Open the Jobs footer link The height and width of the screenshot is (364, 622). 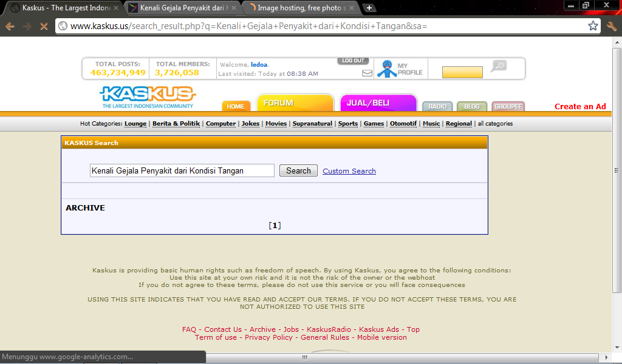point(291,329)
